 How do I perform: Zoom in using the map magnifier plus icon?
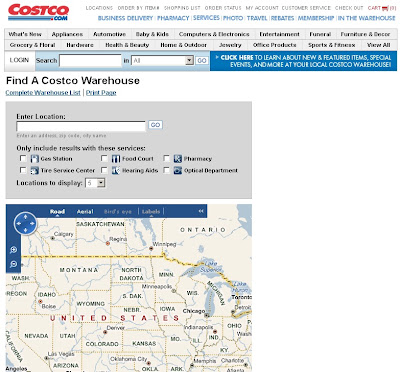tap(13, 250)
